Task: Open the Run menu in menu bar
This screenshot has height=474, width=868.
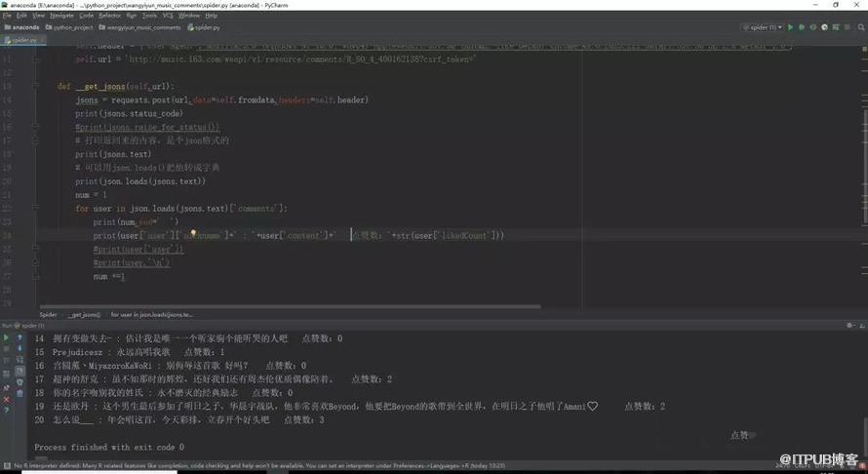Action: coord(132,16)
